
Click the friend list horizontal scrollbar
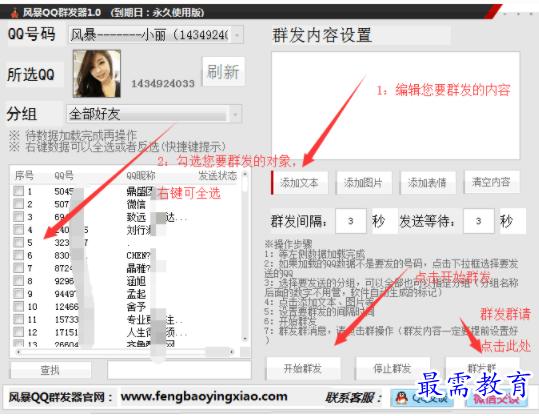click(x=125, y=352)
